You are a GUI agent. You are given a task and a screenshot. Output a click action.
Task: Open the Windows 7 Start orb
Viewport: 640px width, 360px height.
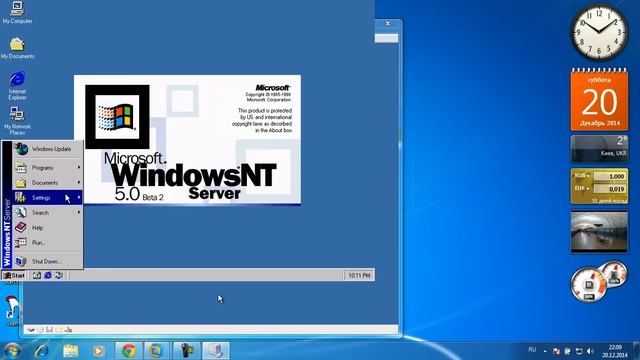pos(11,351)
